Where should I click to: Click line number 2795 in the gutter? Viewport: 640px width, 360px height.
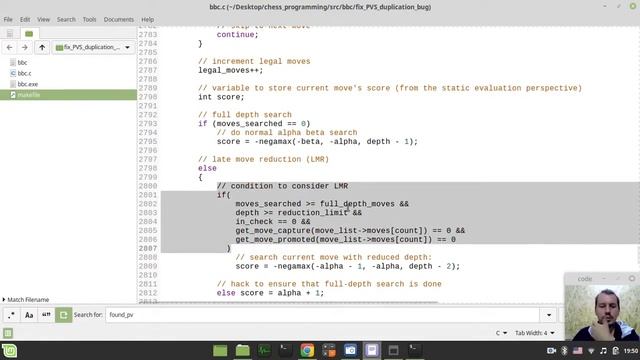148,142
